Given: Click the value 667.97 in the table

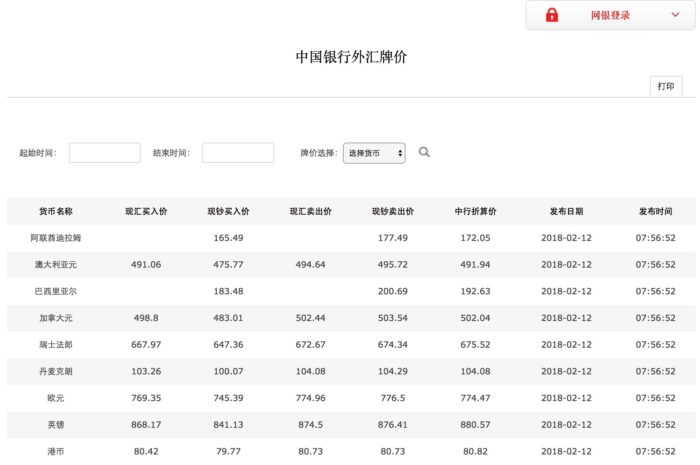Looking at the screenshot, I should [x=146, y=345].
